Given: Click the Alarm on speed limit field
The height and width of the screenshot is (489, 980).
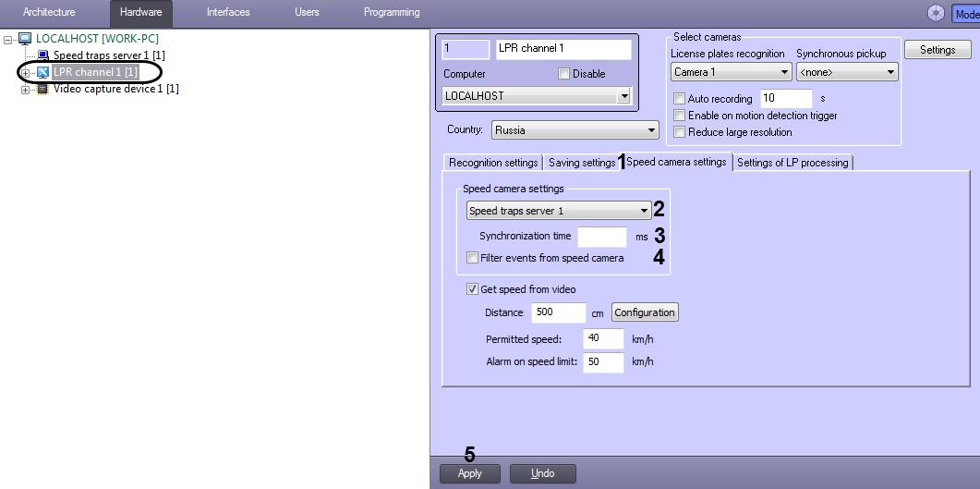Looking at the screenshot, I should pyautogui.click(x=604, y=362).
